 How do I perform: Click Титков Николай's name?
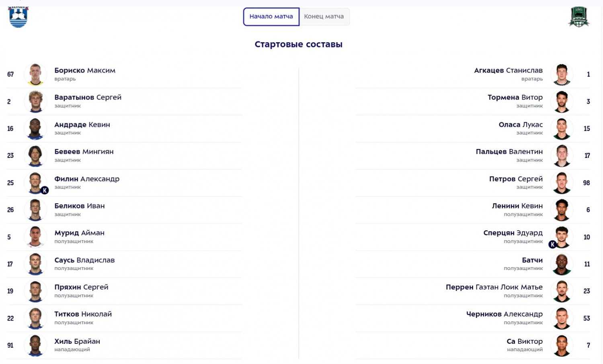point(83,314)
